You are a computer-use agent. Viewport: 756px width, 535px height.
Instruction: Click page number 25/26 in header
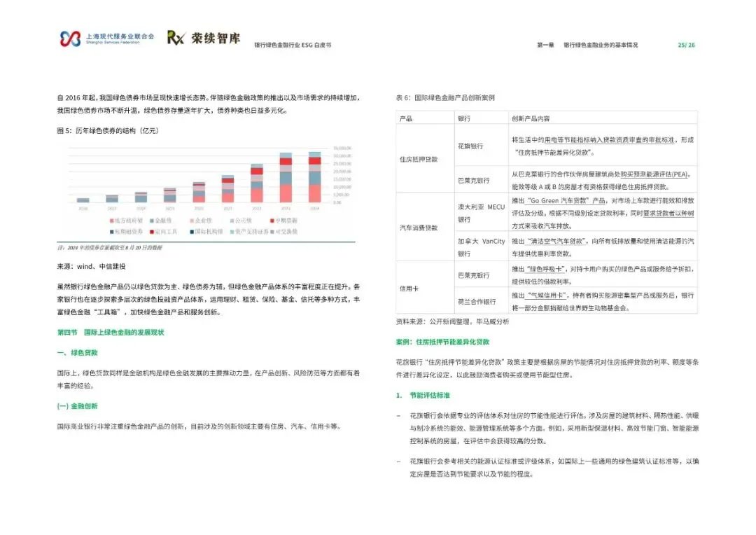[686, 45]
